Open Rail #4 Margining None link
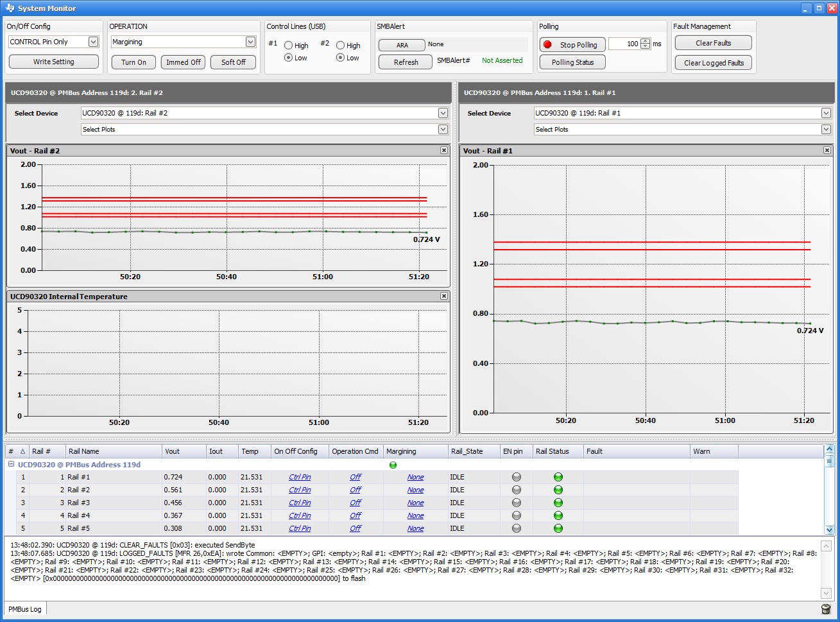 pyautogui.click(x=415, y=515)
